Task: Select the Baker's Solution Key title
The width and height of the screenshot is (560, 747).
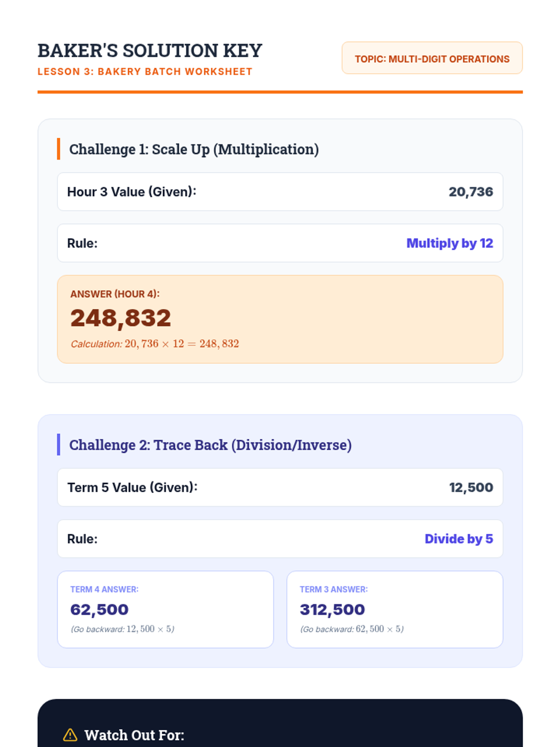Action: pyautogui.click(x=150, y=50)
